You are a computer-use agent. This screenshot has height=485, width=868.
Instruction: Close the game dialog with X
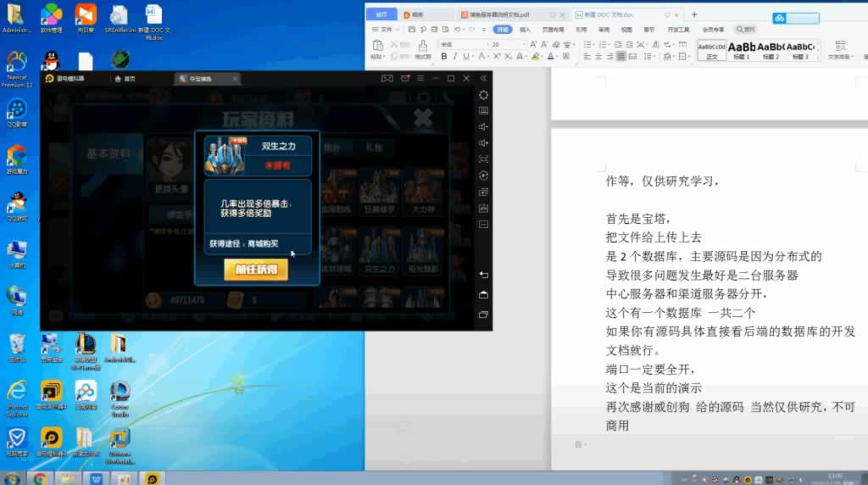click(423, 119)
